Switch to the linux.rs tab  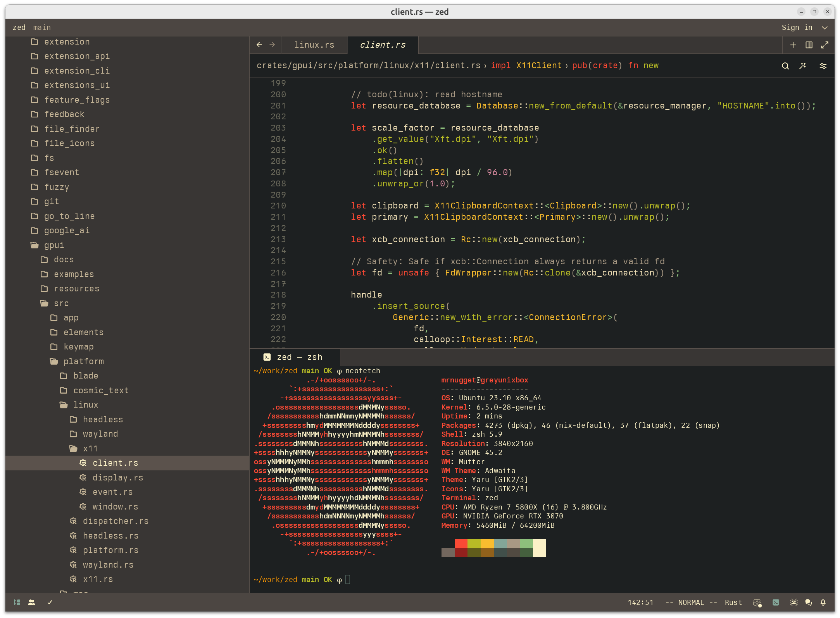[314, 45]
